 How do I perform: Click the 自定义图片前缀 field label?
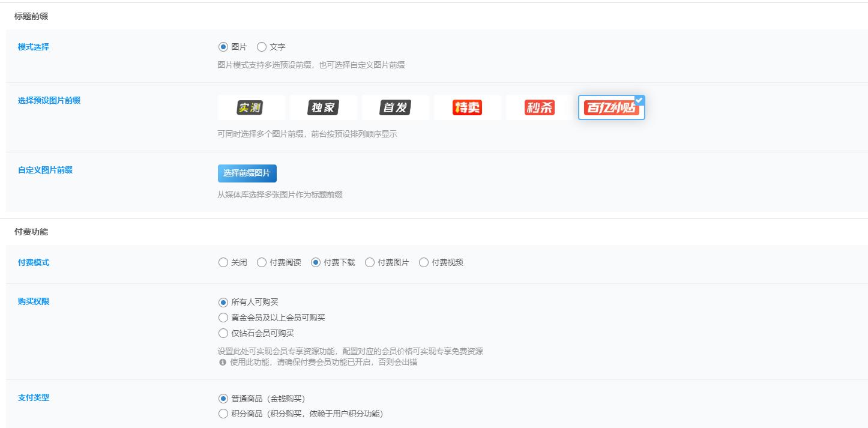click(x=45, y=170)
